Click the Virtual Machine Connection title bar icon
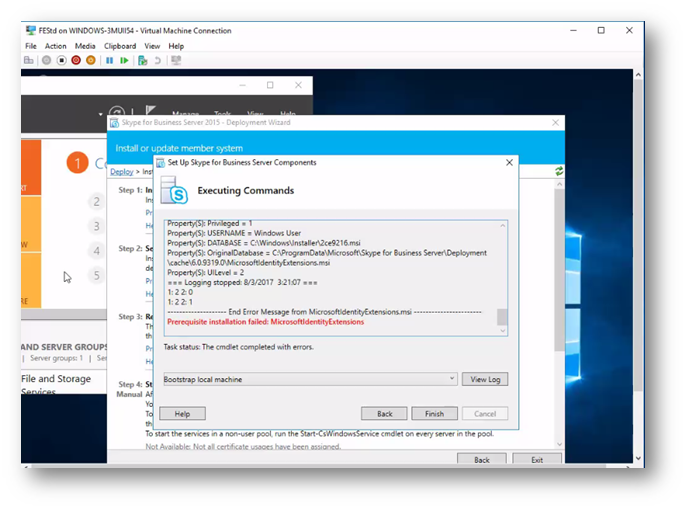The height and width of the screenshot is (510, 687). click(31, 31)
